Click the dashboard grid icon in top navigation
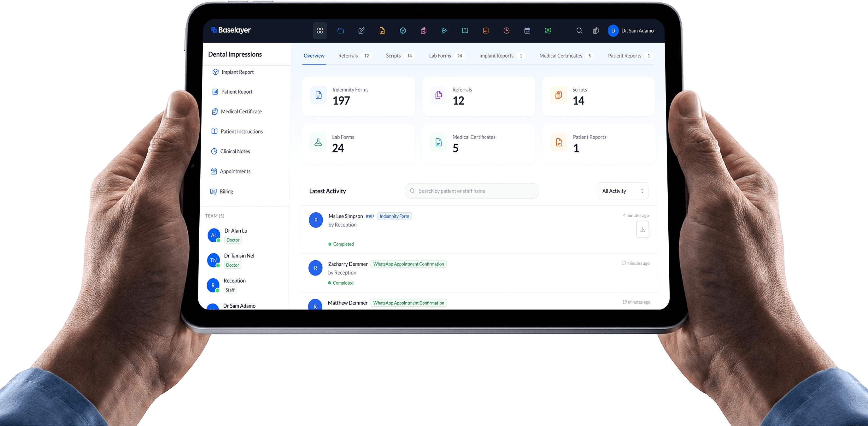 (320, 31)
